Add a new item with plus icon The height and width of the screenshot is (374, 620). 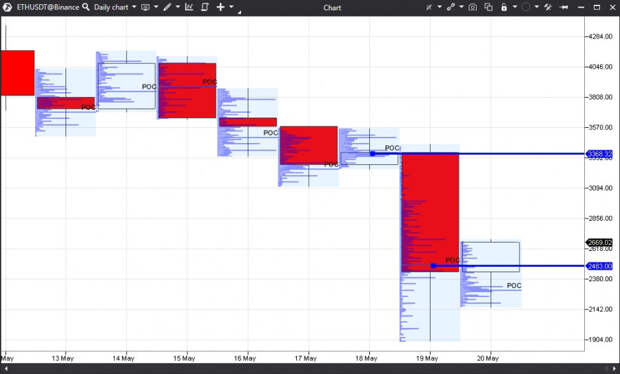coord(220,7)
